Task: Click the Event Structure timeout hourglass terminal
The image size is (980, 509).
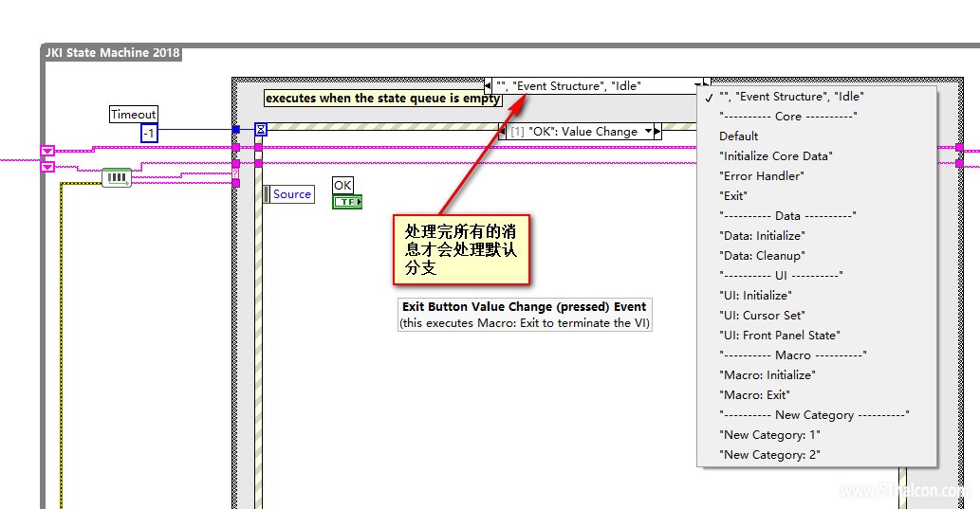Action: point(261,130)
